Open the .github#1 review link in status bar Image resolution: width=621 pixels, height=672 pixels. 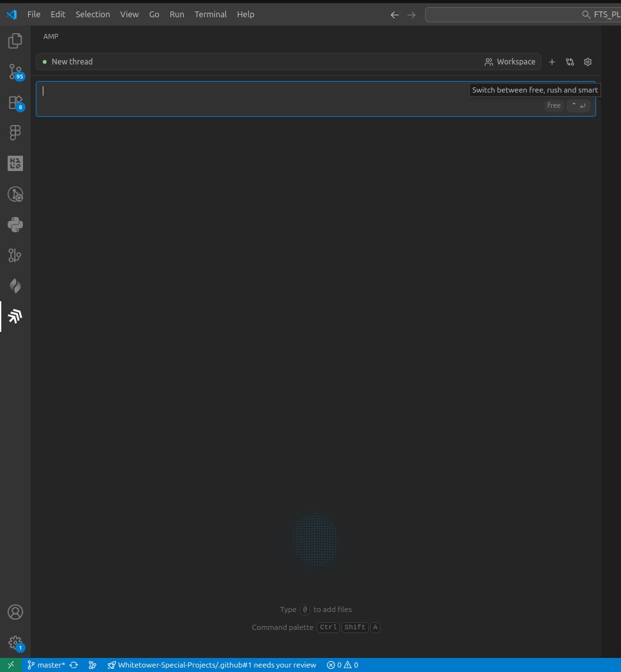pos(213,664)
